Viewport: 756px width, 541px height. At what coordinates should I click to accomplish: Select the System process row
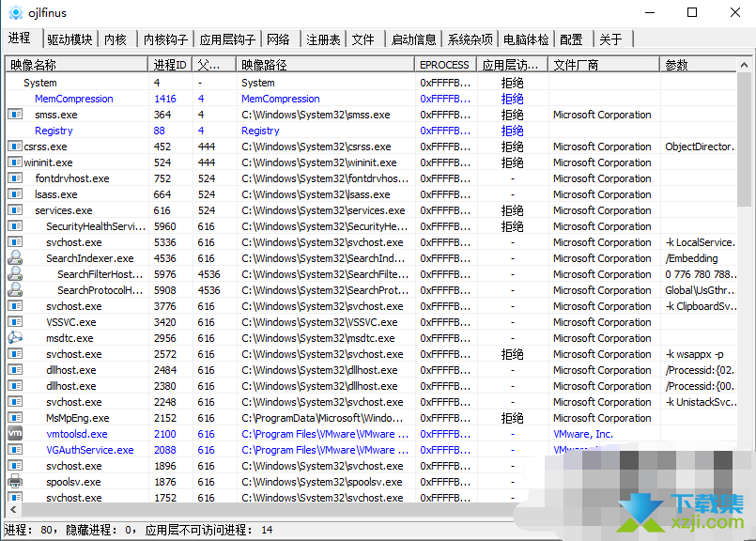(371, 83)
